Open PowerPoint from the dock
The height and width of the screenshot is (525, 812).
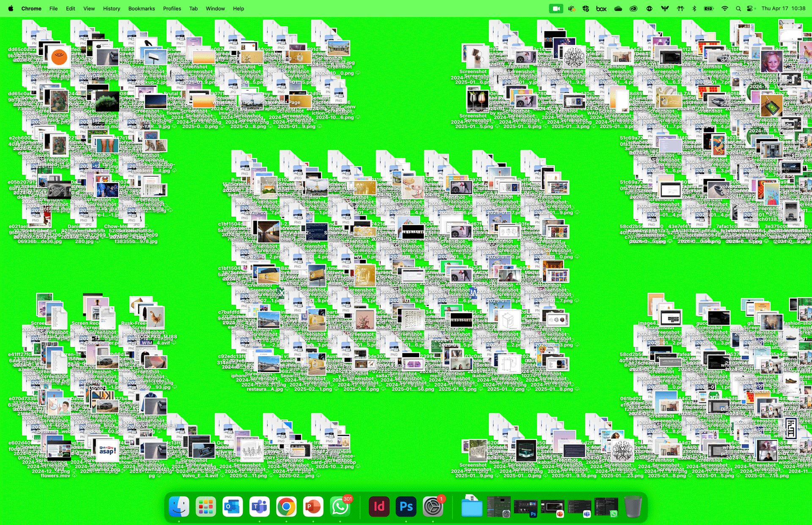point(313,506)
